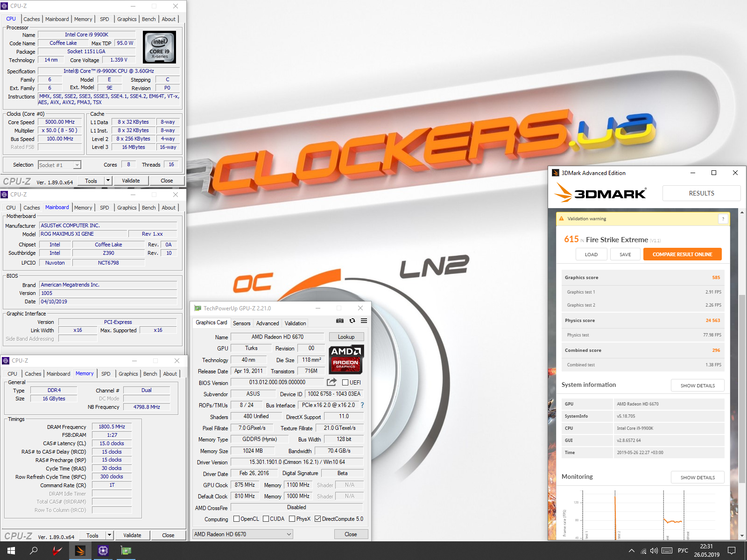
Task: Click the AMD Radeon Graphics logo
Action: pos(346,359)
